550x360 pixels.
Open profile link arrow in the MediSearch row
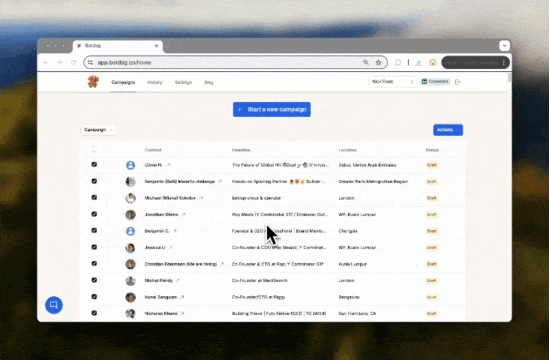coord(178,280)
